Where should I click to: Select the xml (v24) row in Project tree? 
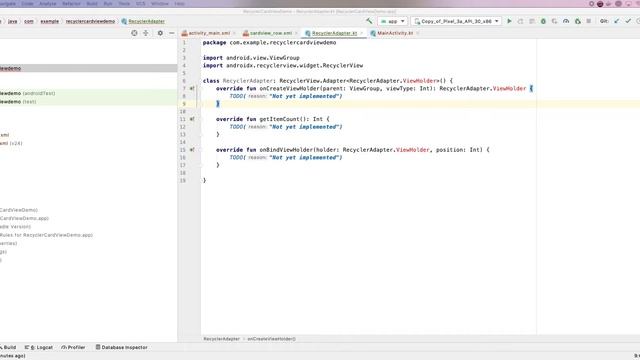click(x=89, y=143)
